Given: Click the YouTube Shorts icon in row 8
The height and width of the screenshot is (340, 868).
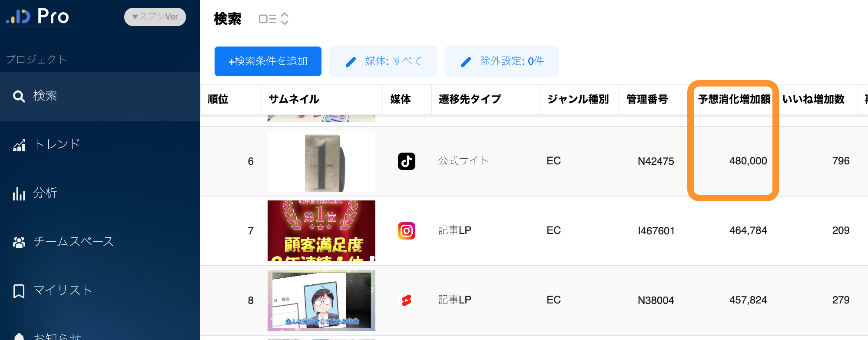Looking at the screenshot, I should tap(406, 300).
